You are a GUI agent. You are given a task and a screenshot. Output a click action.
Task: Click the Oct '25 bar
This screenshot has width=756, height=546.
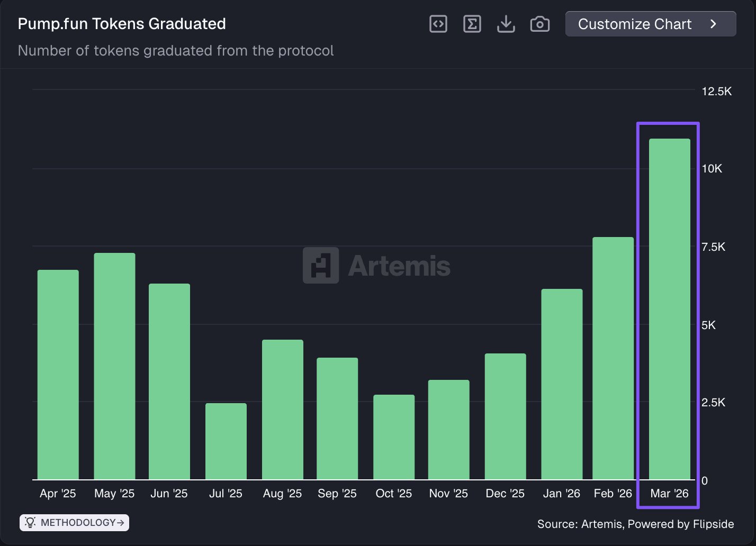coord(394,437)
